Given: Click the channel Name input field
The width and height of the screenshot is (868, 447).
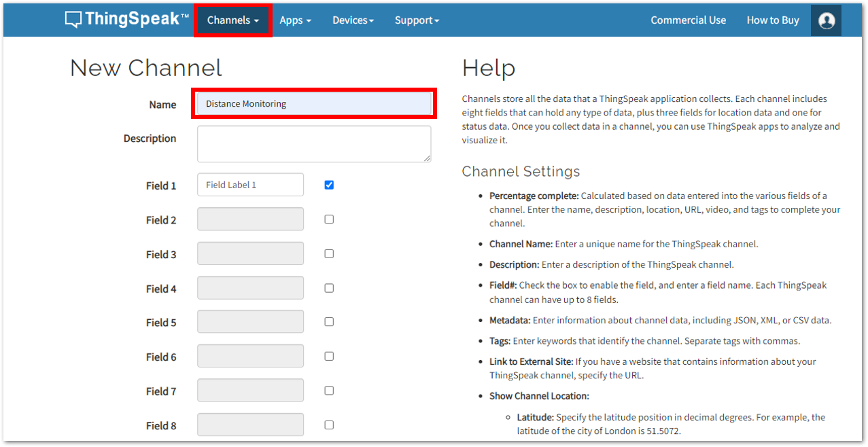Looking at the screenshot, I should [314, 104].
